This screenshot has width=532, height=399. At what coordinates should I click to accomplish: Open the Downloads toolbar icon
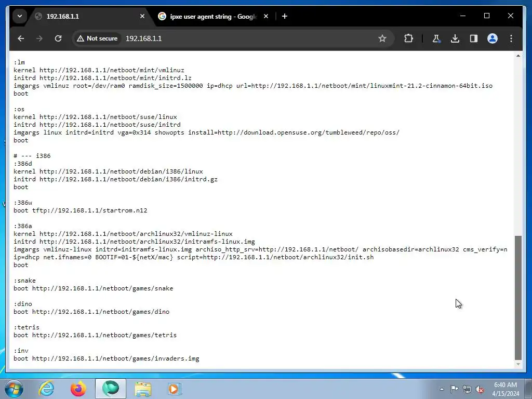(x=455, y=38)
